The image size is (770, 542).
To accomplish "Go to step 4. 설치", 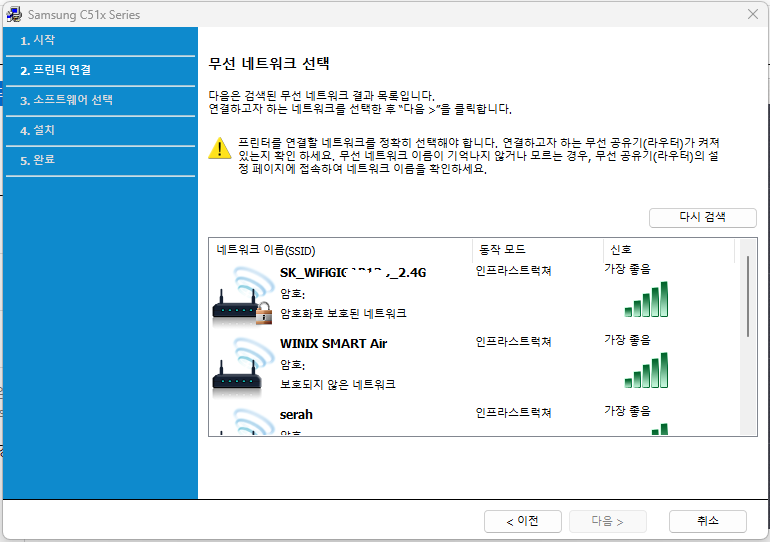I will click(x=100, y=131).
